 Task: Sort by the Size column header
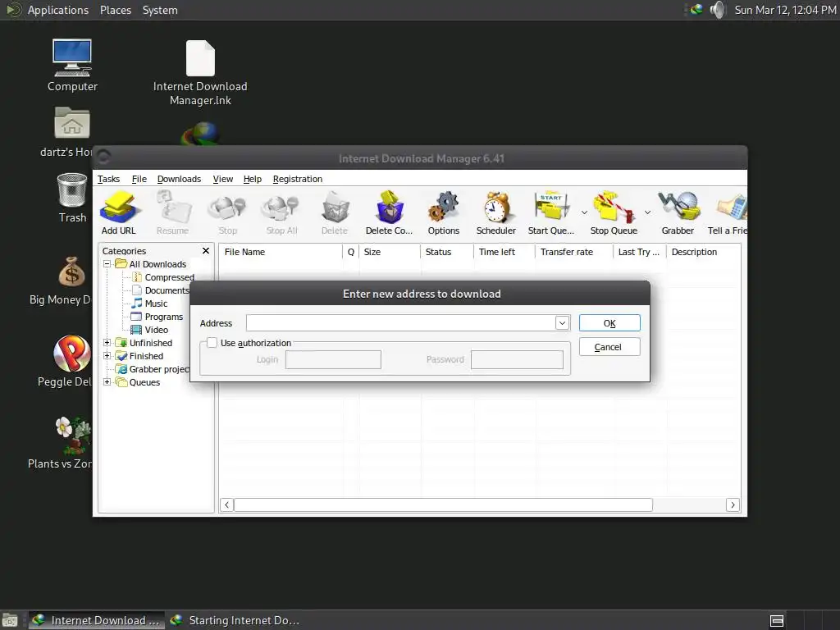click(x=390, y=252)
